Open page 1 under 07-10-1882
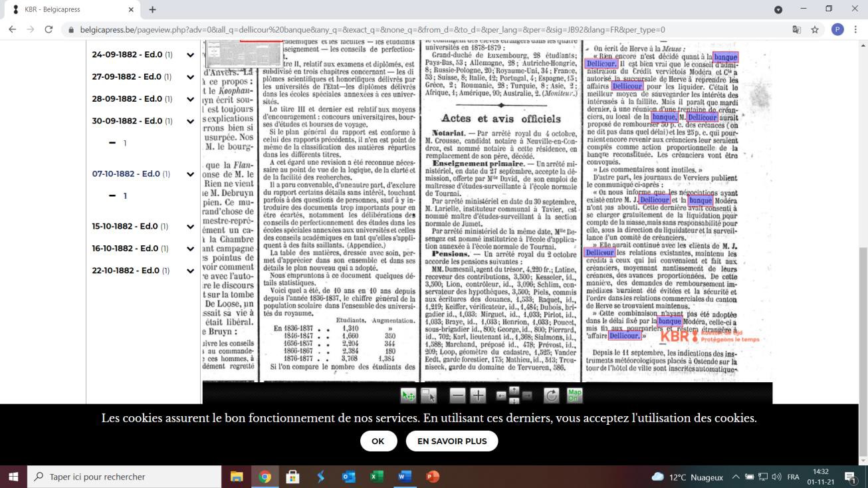This screenshot has height=488, width=868. point(123,196)
